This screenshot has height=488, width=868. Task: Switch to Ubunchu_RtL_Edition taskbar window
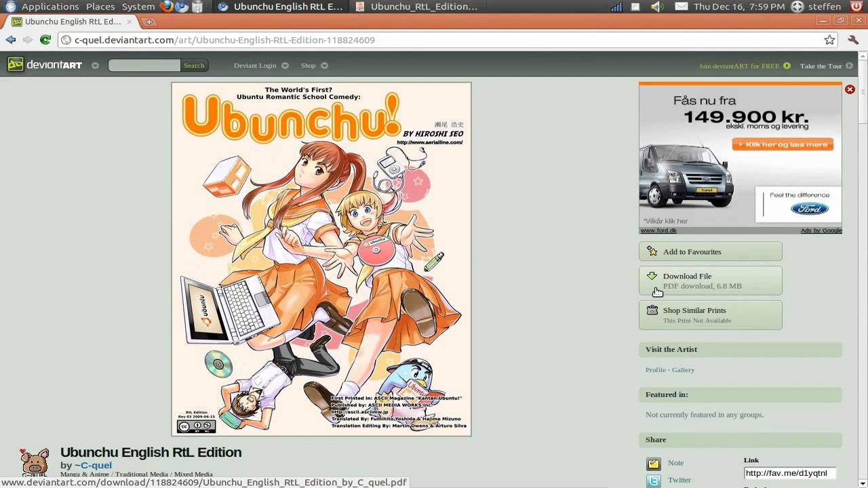pyautogui.click(x=417, y=7)
